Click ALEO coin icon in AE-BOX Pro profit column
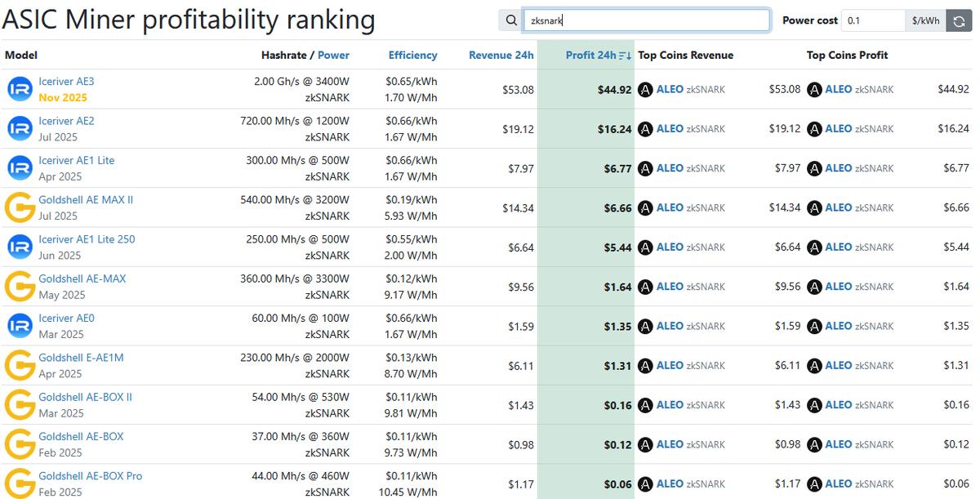This screenshot has width=980, height=499. pyautogui.click(x=814, y=484)
